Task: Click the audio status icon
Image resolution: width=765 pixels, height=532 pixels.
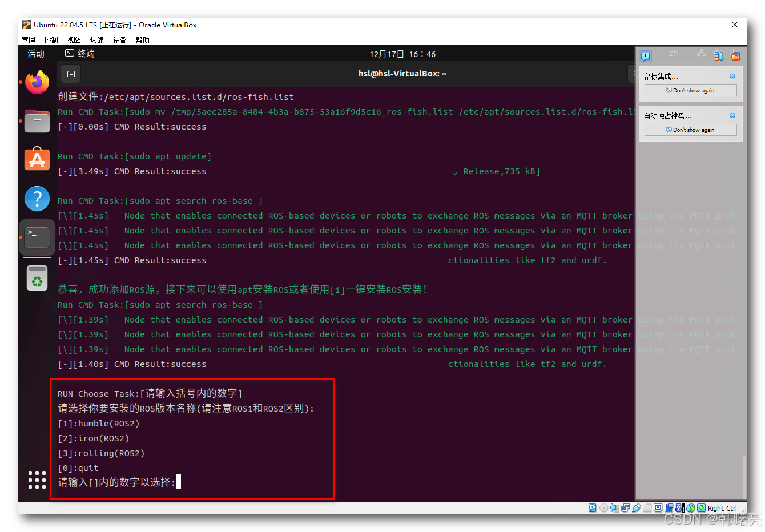Action: pyautogui.click(x=614, y=507)
